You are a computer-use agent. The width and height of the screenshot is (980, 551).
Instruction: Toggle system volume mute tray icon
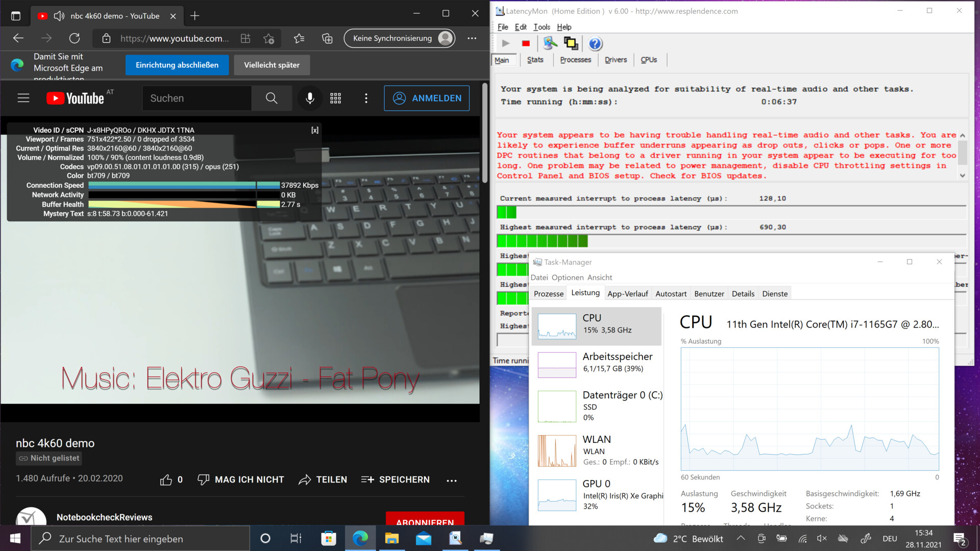click(x=822, y=538)
